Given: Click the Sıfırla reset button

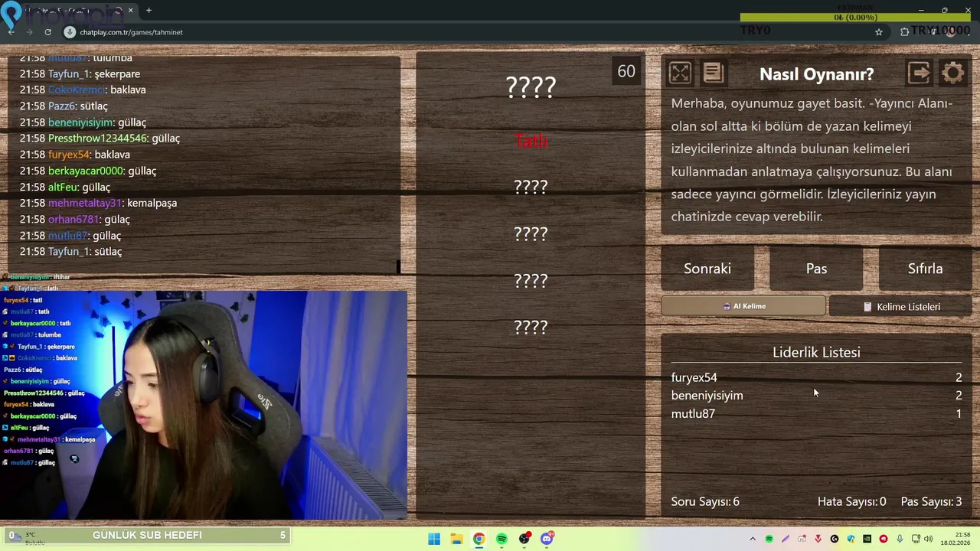Looking at the screenshot, I should click(x=925, y=269).
